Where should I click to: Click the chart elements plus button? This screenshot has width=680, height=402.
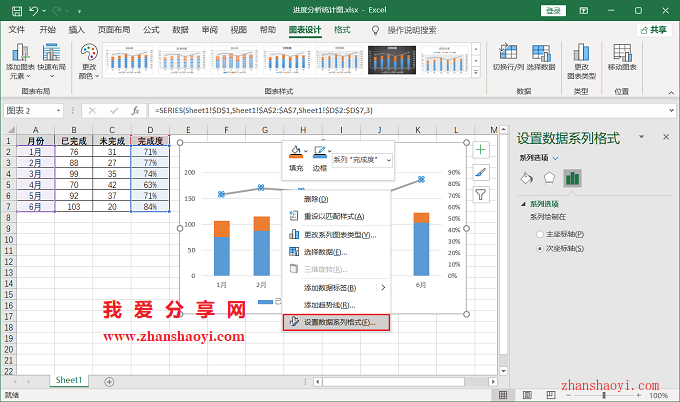tap(481, 150)
